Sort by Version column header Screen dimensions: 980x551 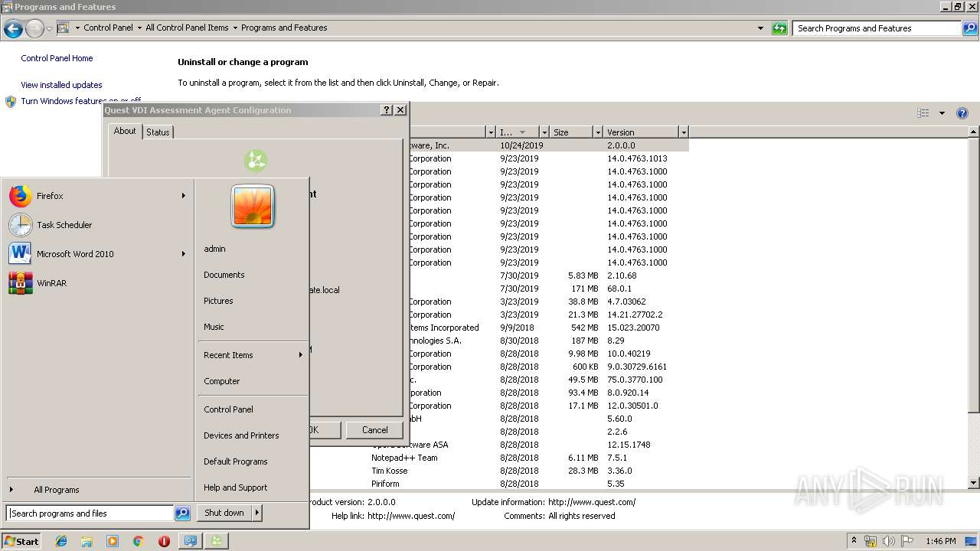click(641, 132)
